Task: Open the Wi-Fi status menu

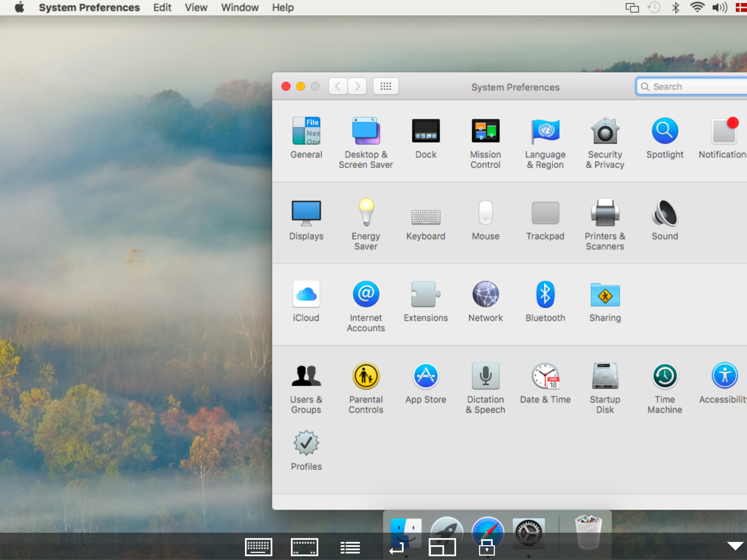Action: click(x=697, y=7)
